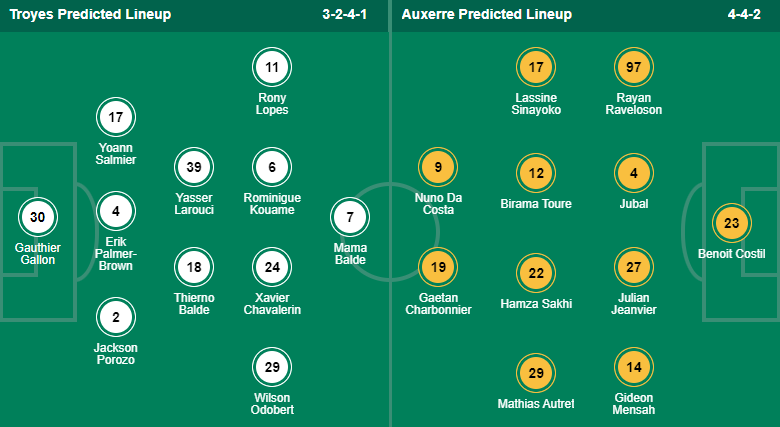Open Erik Palmer-Brown player name link
Image resolution: width=780 pixels, height=427 pixels.
click(115, 254)
